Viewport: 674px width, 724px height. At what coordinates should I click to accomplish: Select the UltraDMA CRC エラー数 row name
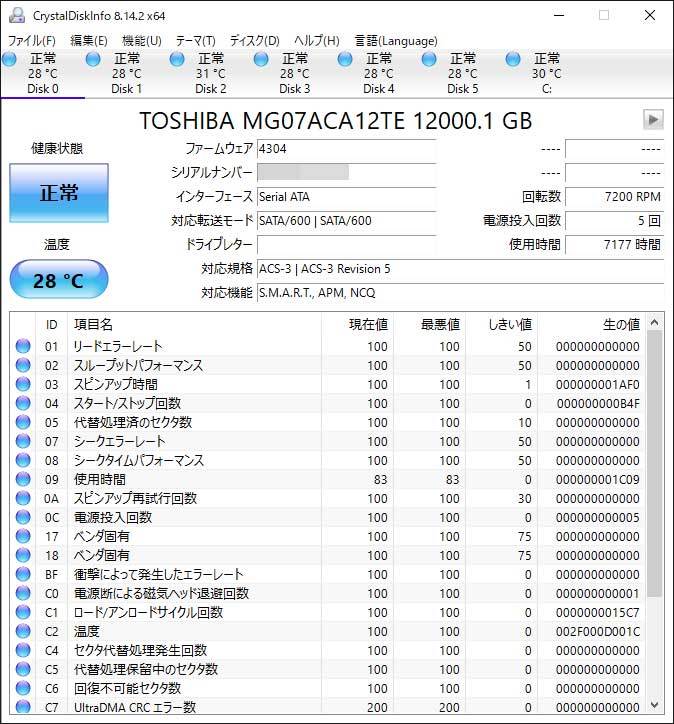pos(135,707)
